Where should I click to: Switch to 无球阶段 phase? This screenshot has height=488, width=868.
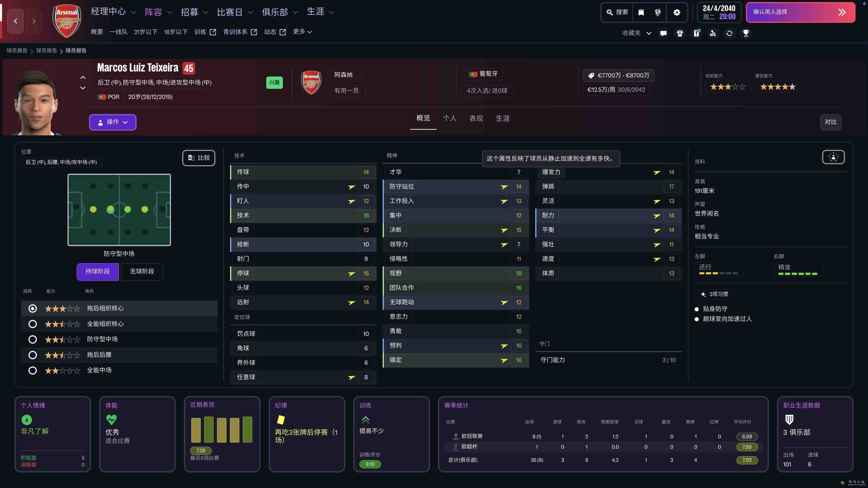click(142, 271)
